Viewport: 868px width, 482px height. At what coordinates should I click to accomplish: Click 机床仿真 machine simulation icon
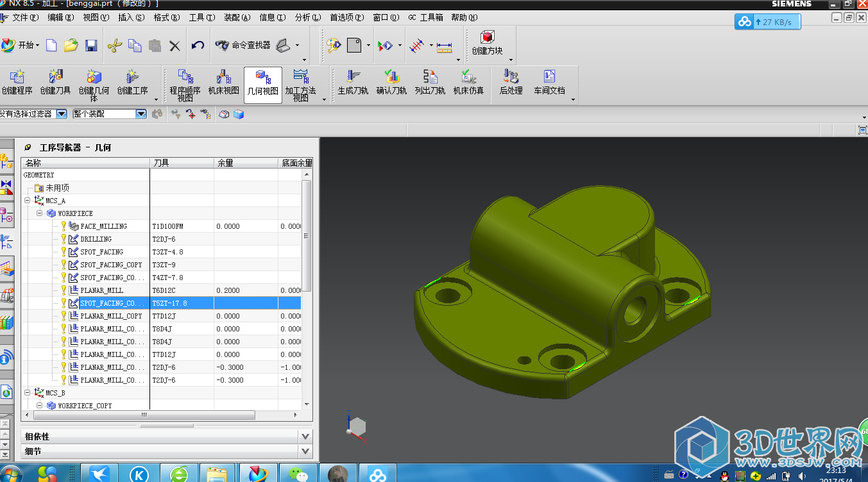pyautogui.click(x=469, y=83)
